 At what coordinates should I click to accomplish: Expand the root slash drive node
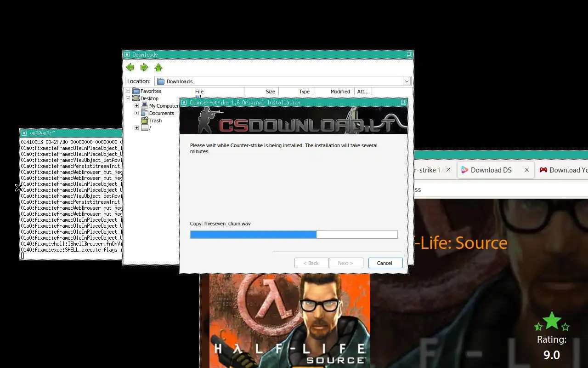[x=136, y=128]
